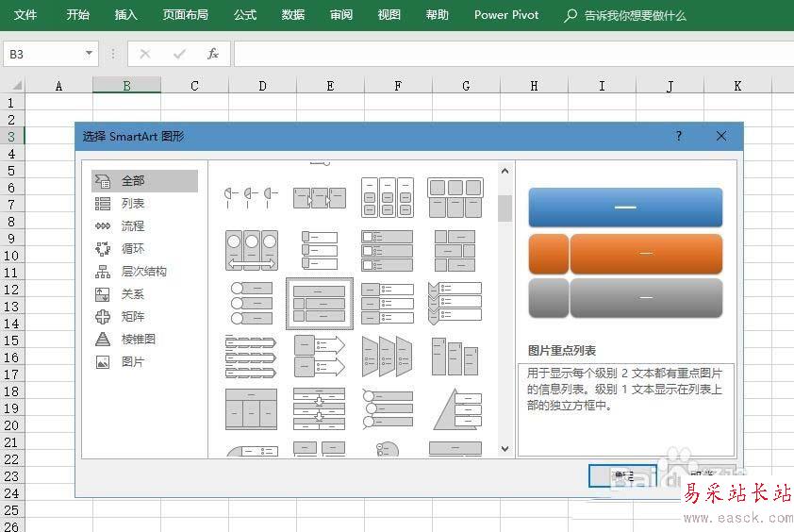Pick the 棱锥图 SmartArt category
This screenshot has width=794, height=532.
tap(144, 339)
